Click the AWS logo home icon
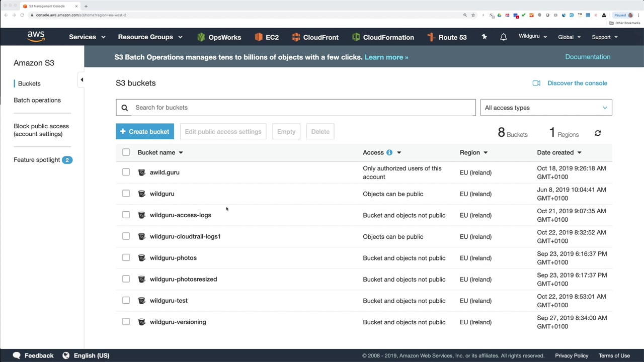This screenshot has width=644, height=362. pos(36,37)
